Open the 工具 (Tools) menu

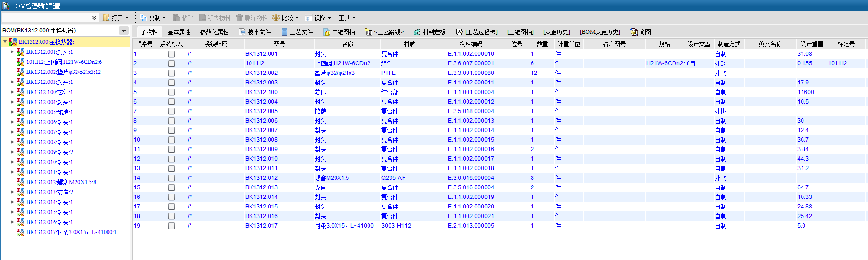[347, 18]
